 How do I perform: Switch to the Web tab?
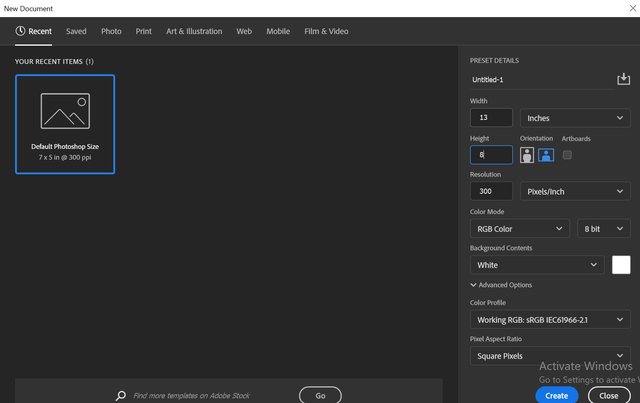pyautogui.click(x=244, y=31)
